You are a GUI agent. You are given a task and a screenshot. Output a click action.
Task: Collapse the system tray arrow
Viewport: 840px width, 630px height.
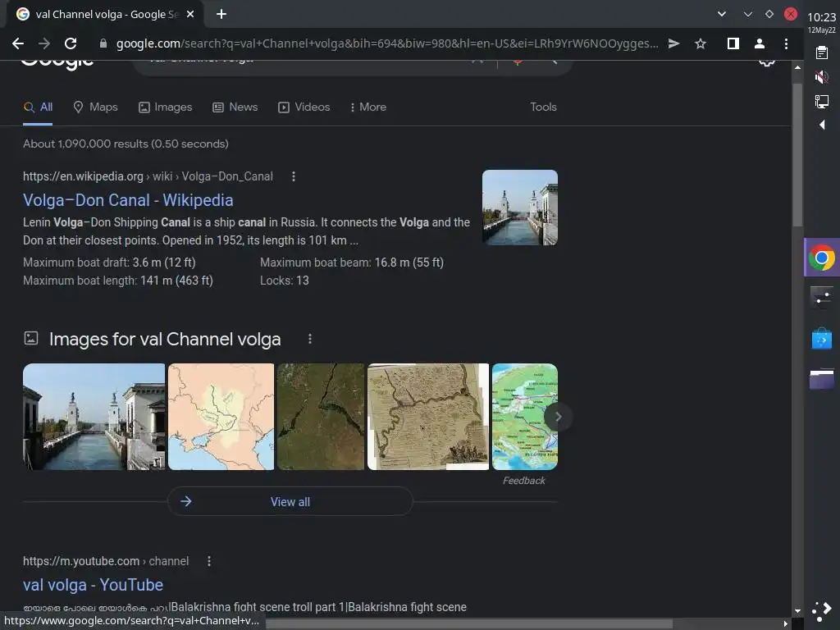point(822,125)
